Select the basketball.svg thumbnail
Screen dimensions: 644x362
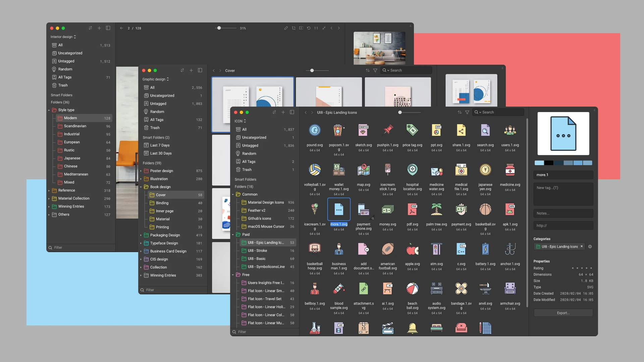[485, 209]
